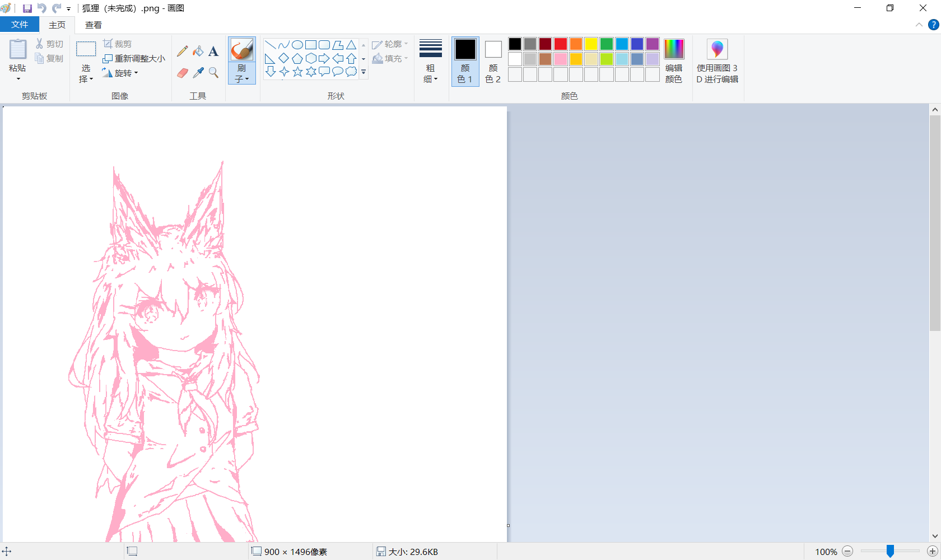Click the Cut (剪切) button
Viewport: 941px width, 560px height.
[x=49, y=44]
